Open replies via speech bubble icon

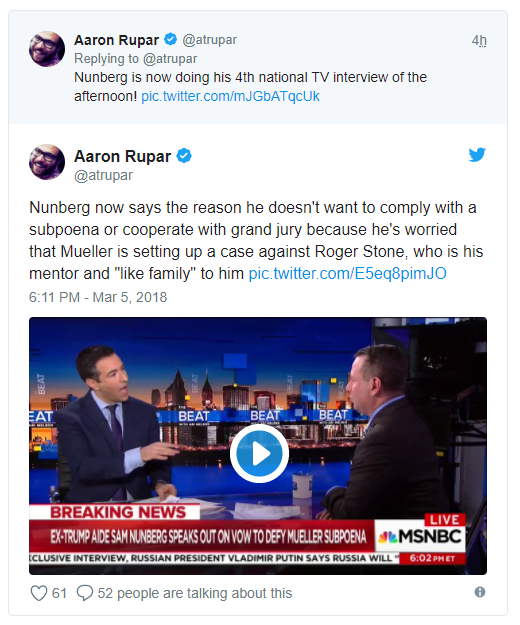tap(85, 593)
